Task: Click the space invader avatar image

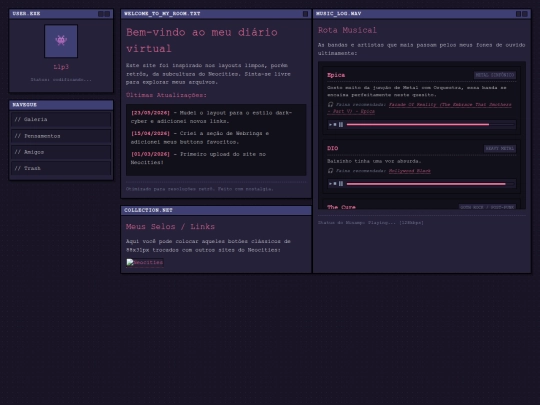Action: coord(61,41)
